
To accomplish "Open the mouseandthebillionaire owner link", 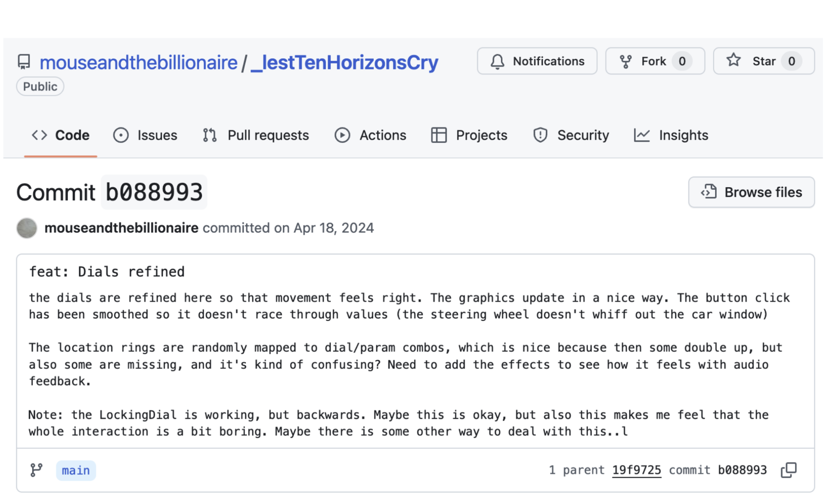I will coord(138,63).
